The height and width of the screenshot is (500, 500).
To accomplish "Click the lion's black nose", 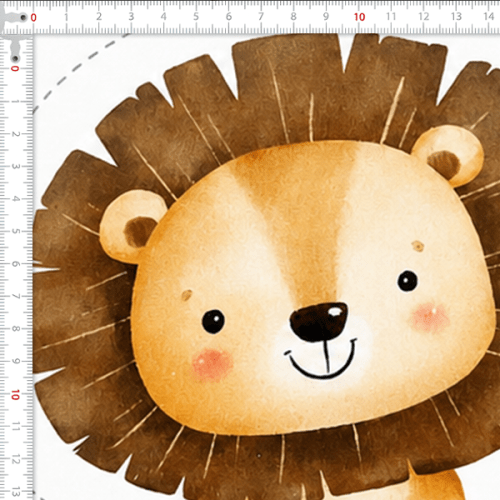I will click(318, 322).
